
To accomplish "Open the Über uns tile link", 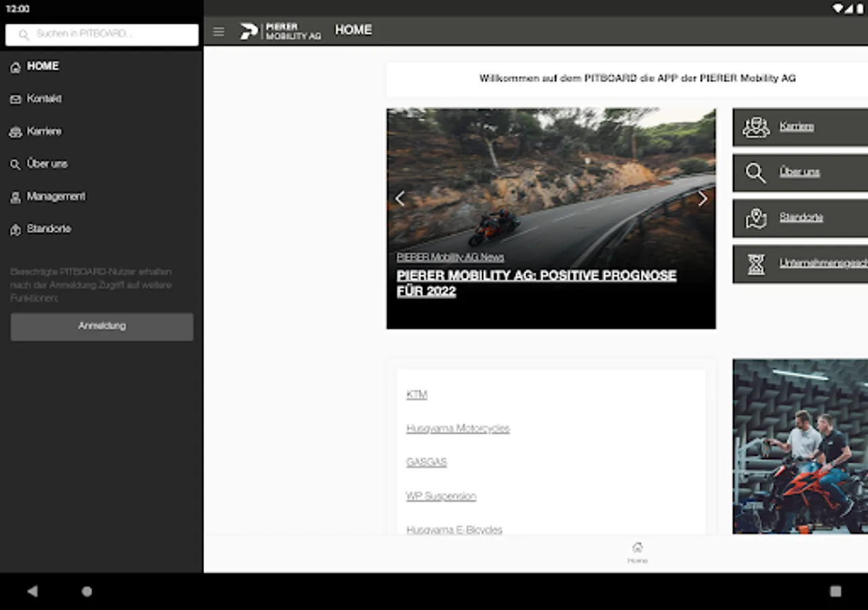I will click(800, 172).
